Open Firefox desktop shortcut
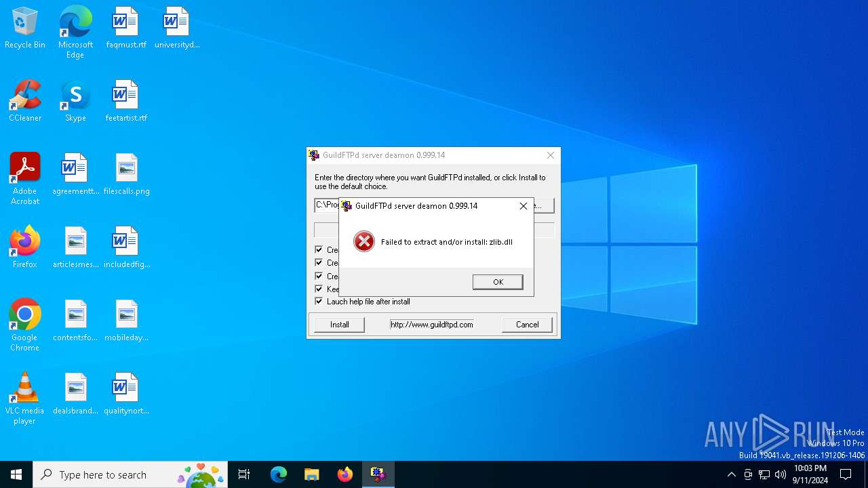 [x=25, y=248]
